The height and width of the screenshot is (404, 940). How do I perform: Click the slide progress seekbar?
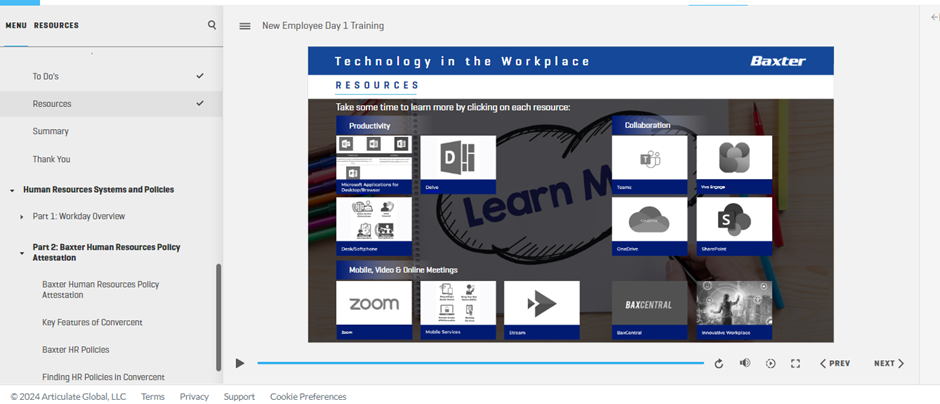(481, 363)
